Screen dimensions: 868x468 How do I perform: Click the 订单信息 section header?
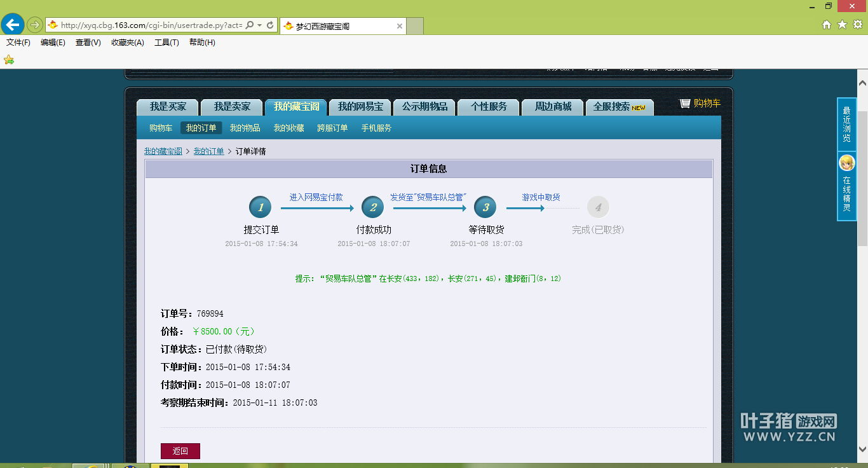pyautogui.click(x=429, y=169)
